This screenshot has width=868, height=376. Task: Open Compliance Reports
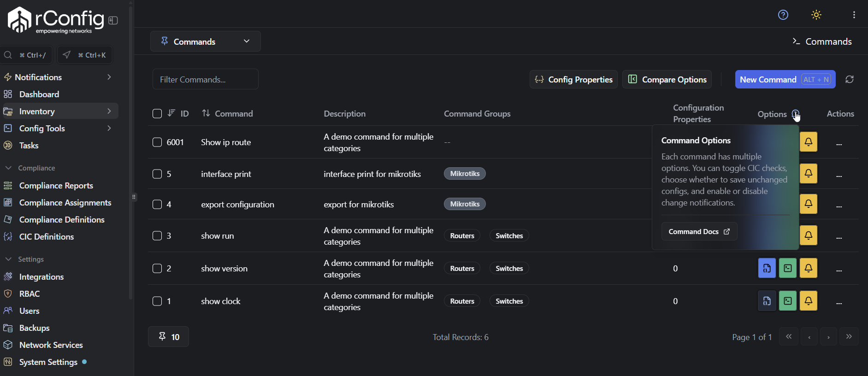click(x=56, y=185)
